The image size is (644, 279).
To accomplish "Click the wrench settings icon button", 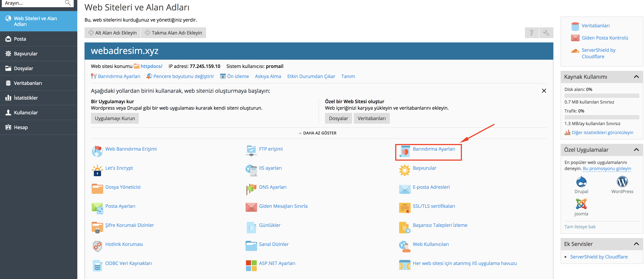I will click(x=546, y=33).
